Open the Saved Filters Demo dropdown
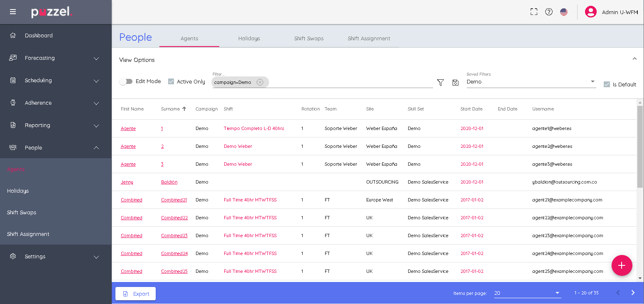The image size is (644, 304). [531, 82]
